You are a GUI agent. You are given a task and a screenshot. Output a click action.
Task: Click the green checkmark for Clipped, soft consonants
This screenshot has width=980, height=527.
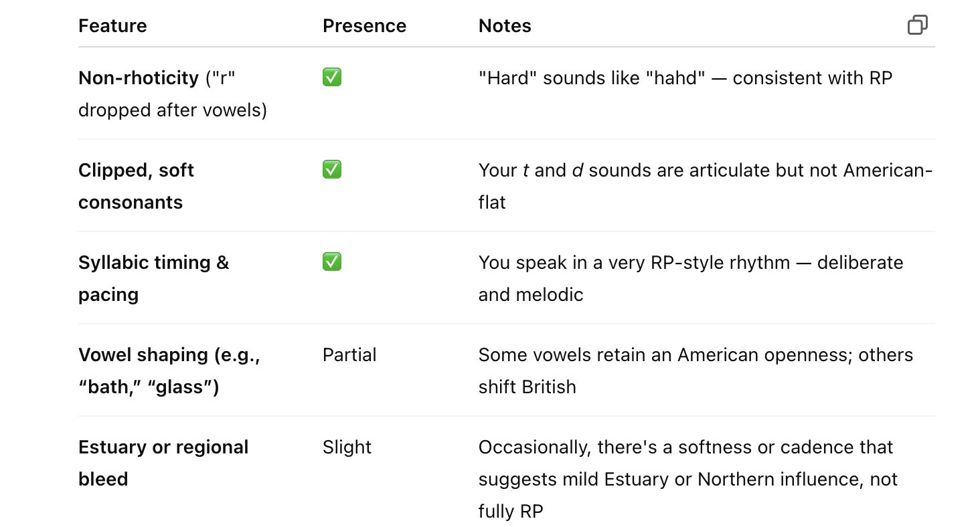331,170
